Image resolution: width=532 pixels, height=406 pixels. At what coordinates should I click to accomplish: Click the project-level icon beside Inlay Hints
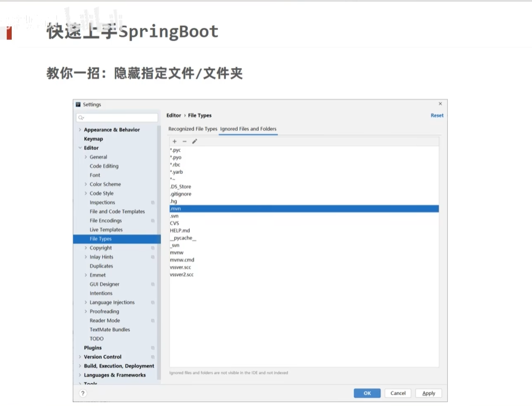pyautogui.click(x=153, y=257)
